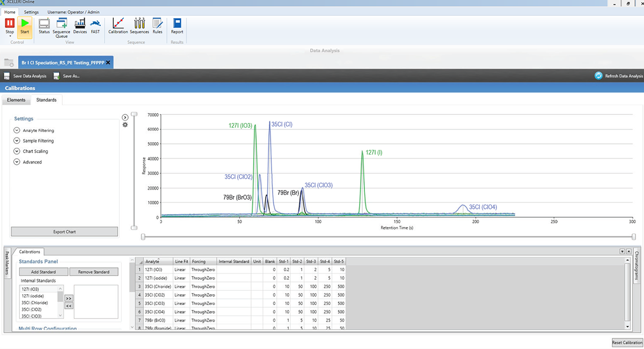
Task: Open the FAST view
Action: coord(95,26)
